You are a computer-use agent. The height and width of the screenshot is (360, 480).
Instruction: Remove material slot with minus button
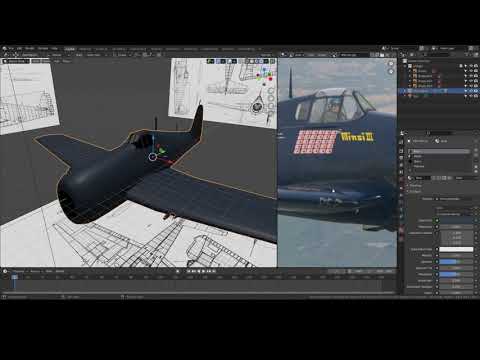476,155
